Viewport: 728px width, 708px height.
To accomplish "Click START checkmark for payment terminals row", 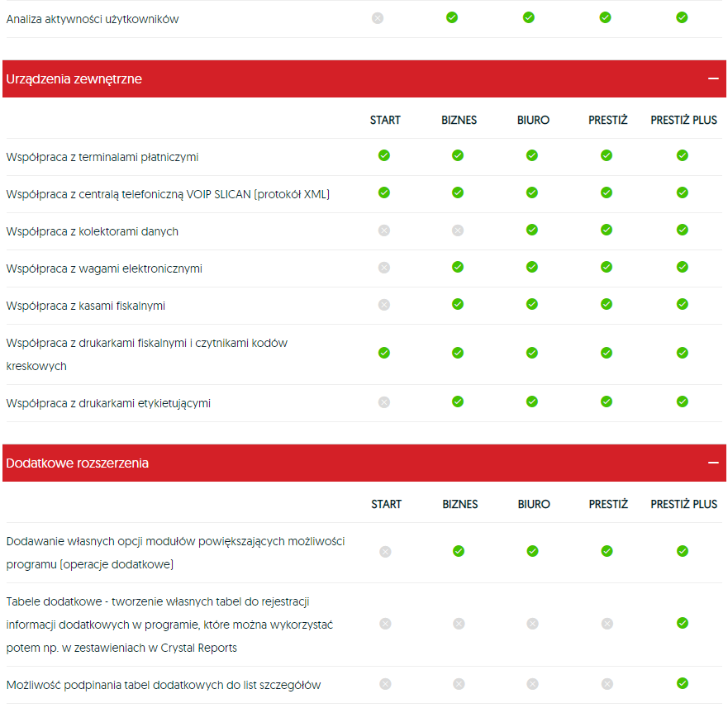I will point(384,155).
